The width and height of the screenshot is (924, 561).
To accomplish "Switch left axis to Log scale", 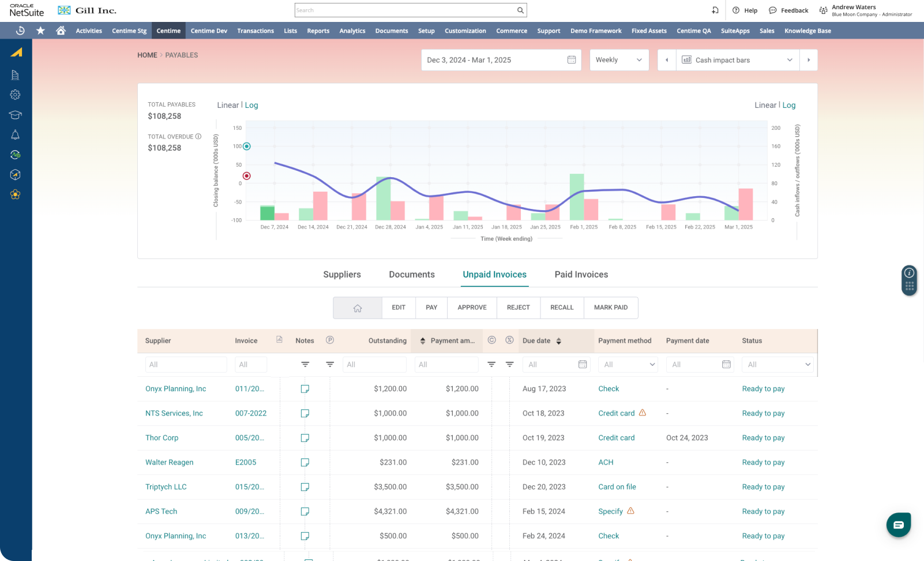I will [x=251, y=105].
